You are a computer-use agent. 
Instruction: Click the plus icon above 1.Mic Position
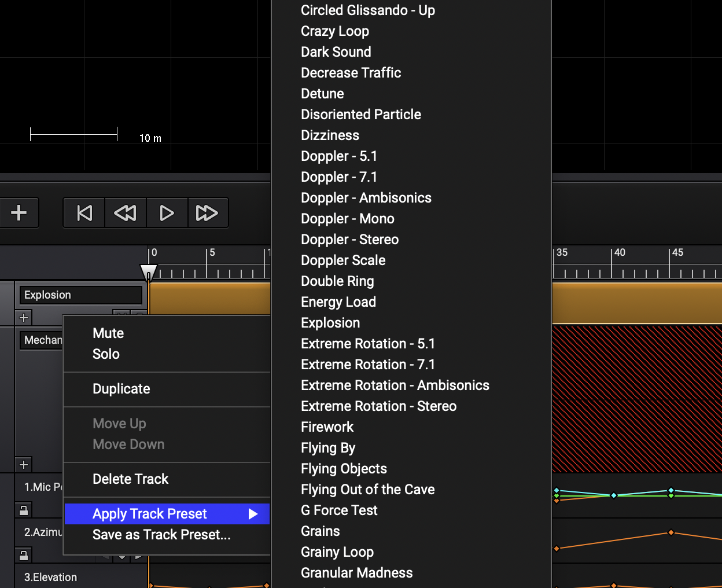pos(24,465)
